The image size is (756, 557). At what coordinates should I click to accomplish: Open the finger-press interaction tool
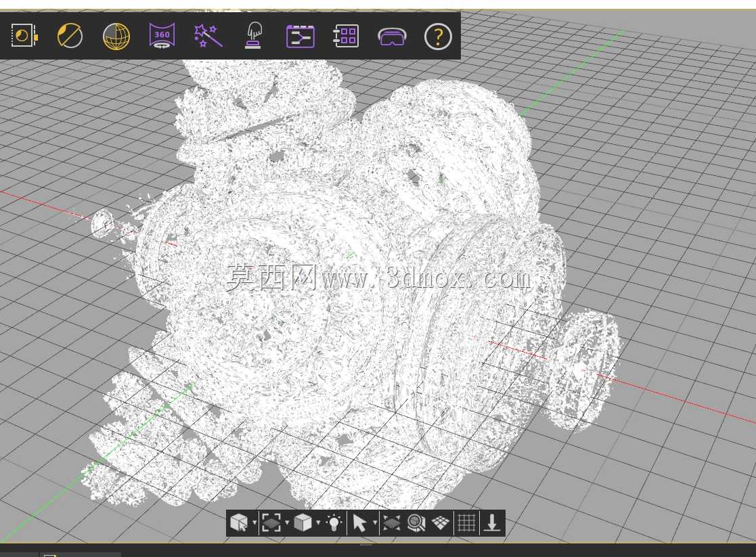(254, 36)
